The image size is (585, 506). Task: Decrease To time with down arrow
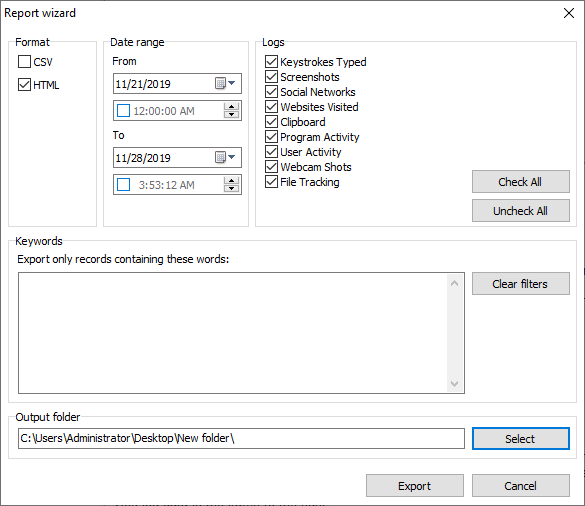[x=231, y=189]
